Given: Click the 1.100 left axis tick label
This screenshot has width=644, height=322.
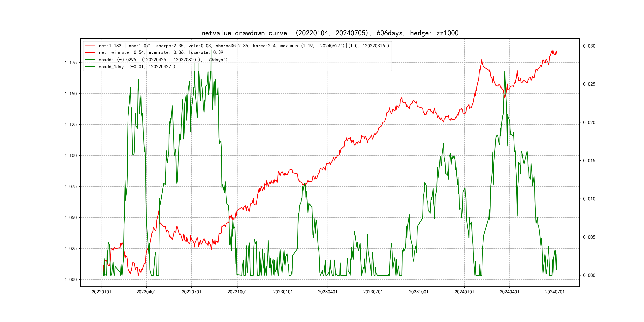Looking at the screenshot, I should pos(71,155).
